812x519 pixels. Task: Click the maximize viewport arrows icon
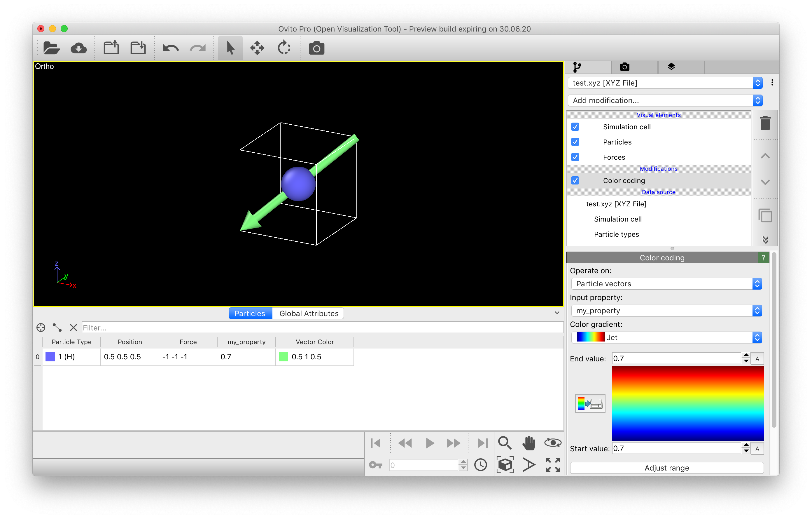(553, 465)
